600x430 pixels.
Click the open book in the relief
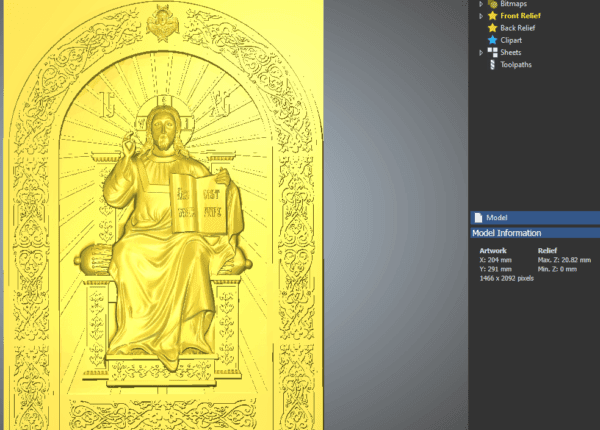[199, 203]
